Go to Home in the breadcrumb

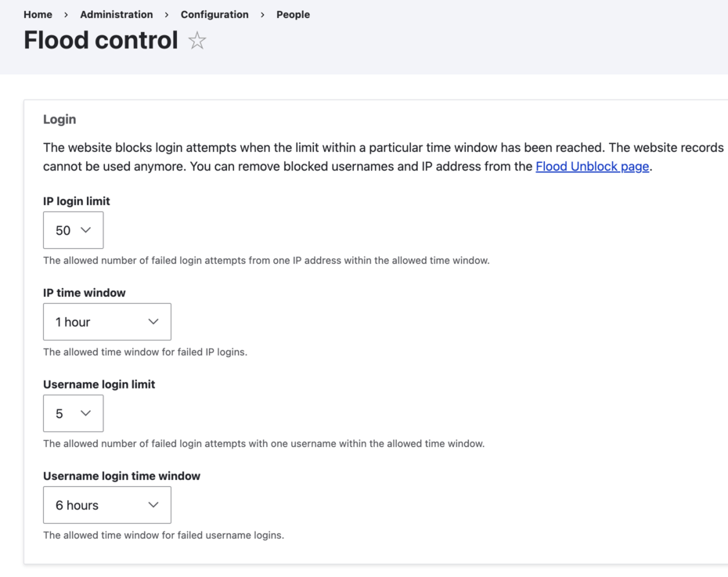(38, 14)
